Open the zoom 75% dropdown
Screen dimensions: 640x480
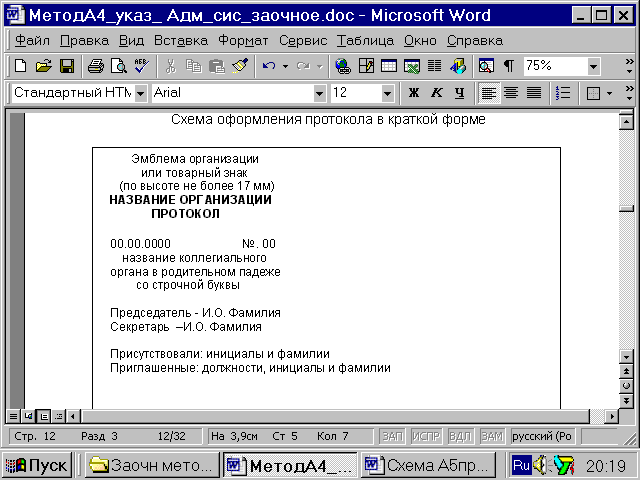point(593,66)
